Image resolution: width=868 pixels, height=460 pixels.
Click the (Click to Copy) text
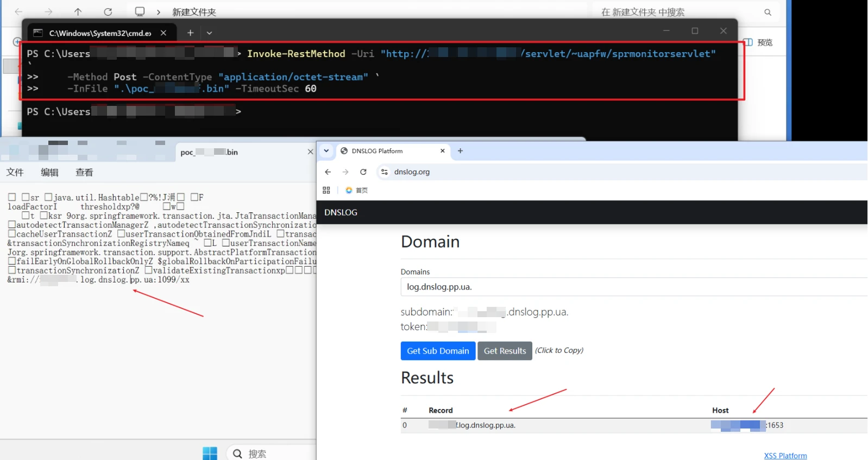tap(559, 350)
